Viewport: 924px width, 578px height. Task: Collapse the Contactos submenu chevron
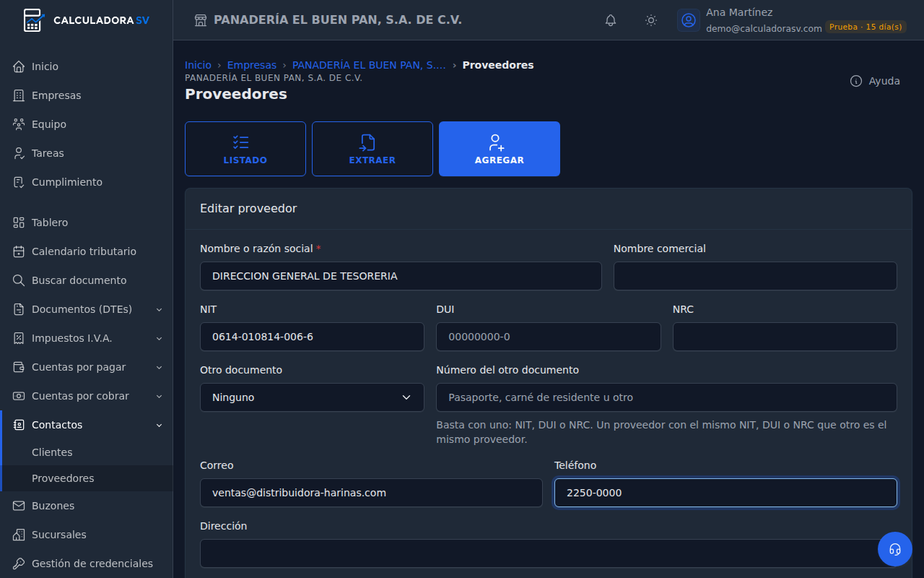(x=160, y=425)
